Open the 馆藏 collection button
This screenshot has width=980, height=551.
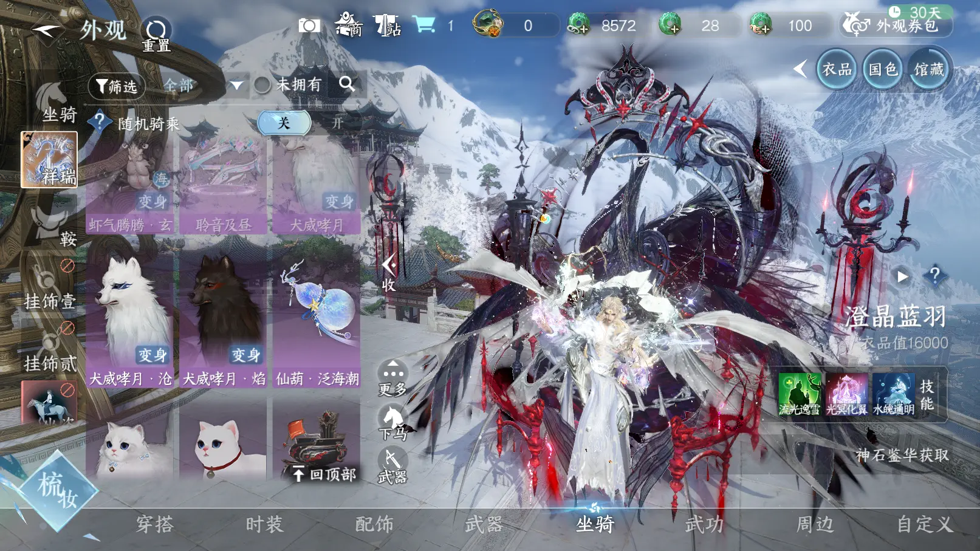(929, 69)
